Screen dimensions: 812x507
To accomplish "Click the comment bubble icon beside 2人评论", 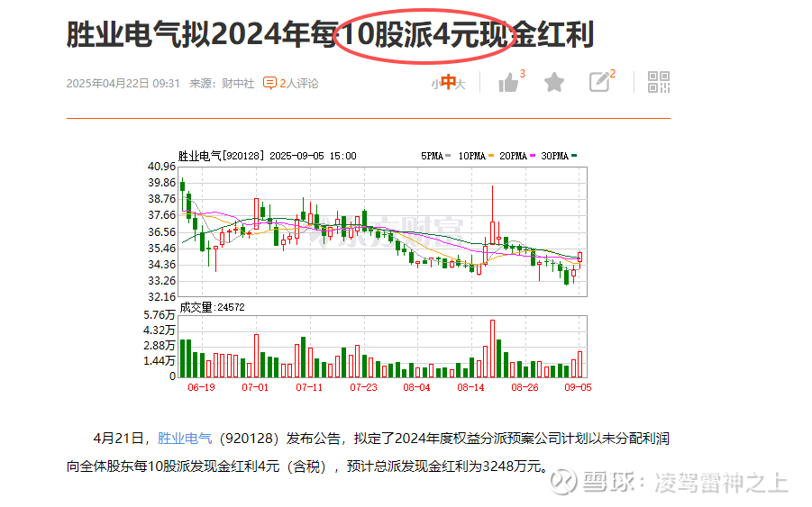I will pyautogui.click(x=269, y=83).
